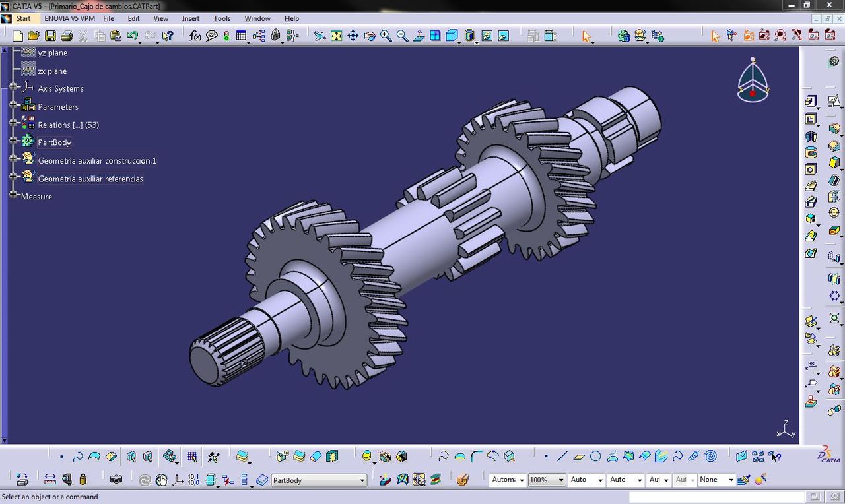The image size is (845, 504).
Task: Click the Fly mode airplane icon
Action: [x=320, y=36]
